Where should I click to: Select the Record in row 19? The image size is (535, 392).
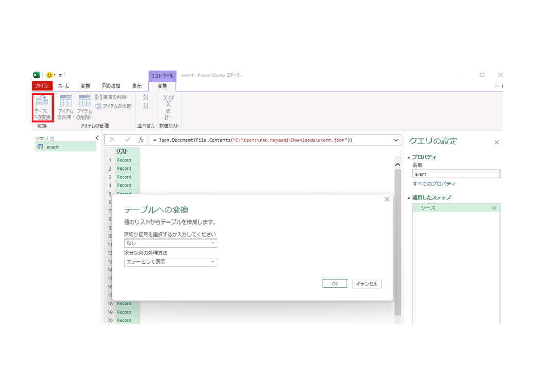click(x=128, y=312)
